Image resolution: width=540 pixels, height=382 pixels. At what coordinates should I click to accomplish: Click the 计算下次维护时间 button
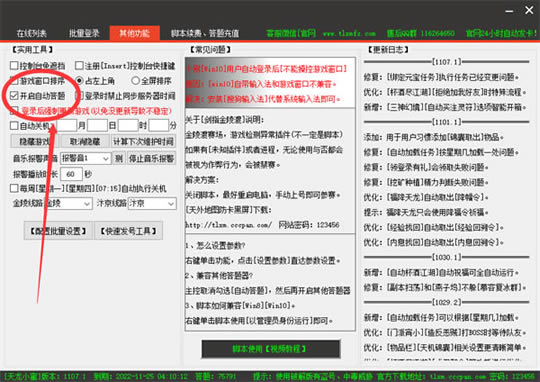(x=143, y=142)
